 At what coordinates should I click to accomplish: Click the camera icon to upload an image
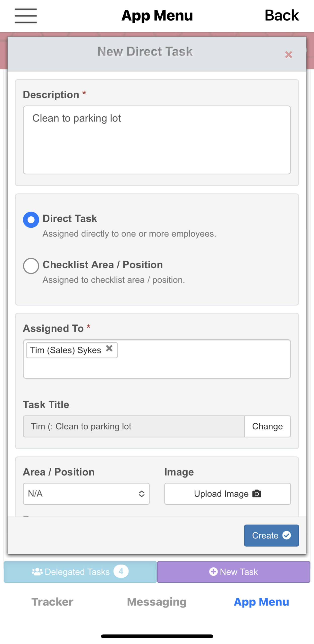[x=256, y=494]
